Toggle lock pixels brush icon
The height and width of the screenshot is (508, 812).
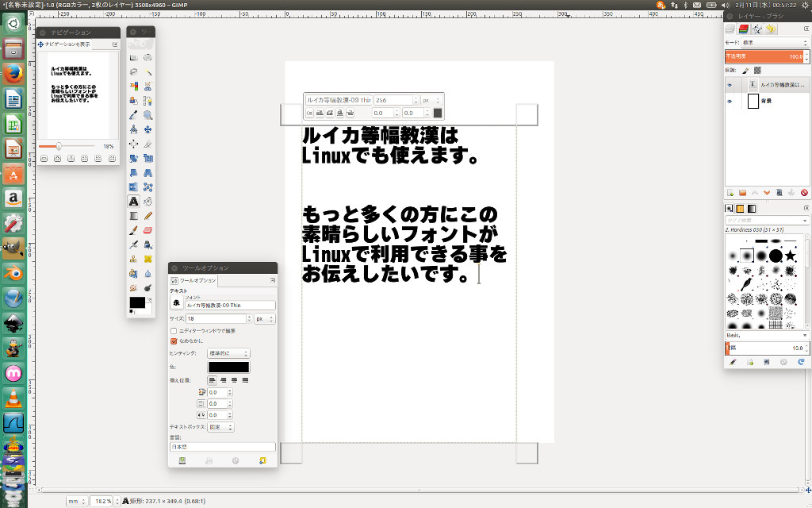[x=745, y=71]
